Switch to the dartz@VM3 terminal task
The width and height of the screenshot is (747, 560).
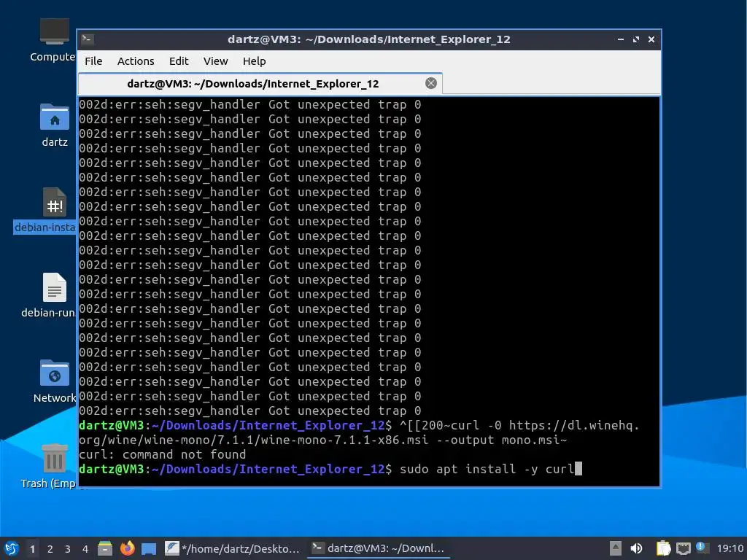coord(379,548)
